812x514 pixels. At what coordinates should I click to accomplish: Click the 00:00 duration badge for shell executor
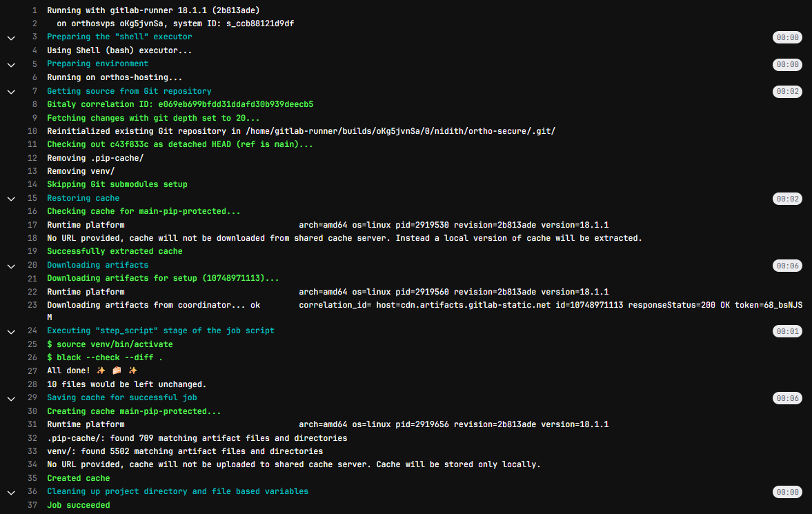pos(787,37)
